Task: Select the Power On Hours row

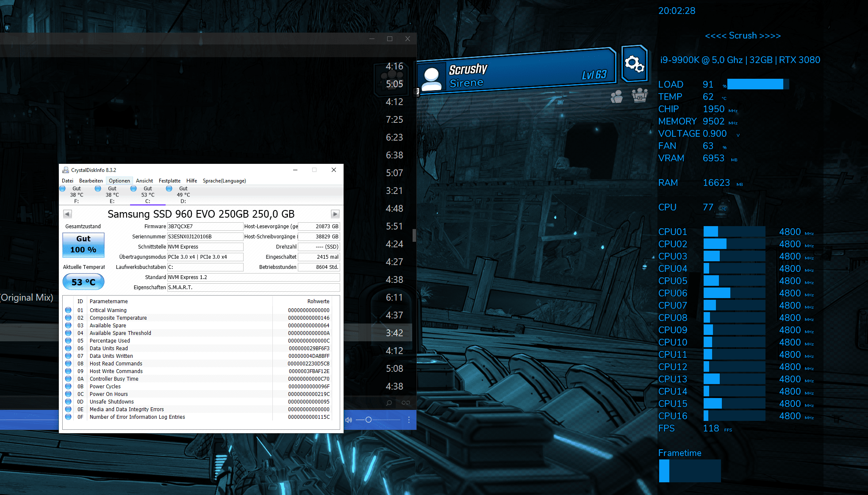Action: tap(197, 394)
